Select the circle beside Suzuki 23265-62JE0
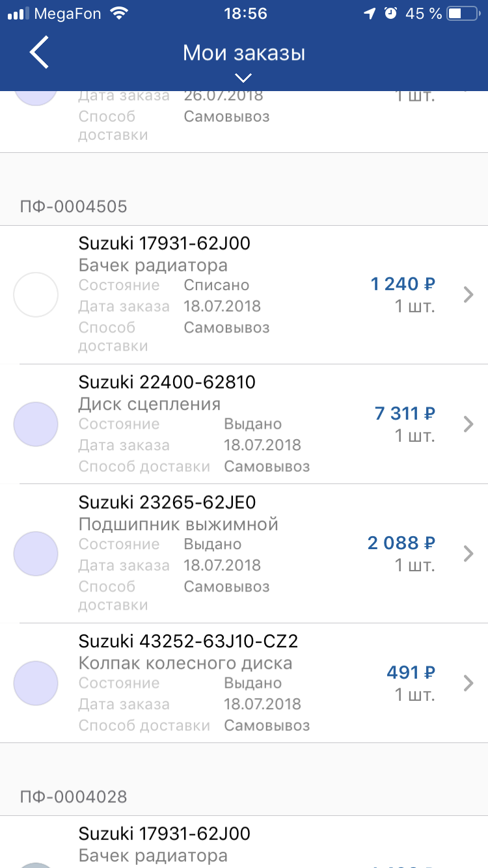Viewport: 488px width, 868px height. point(36,554)
